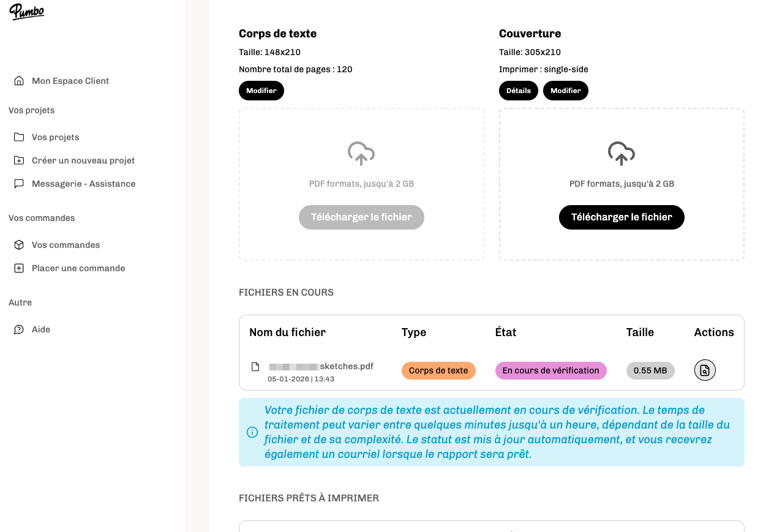Viewport: 766px width, 532px height.
Task: Click the En cours de vérification status badge
Action: 550,370
